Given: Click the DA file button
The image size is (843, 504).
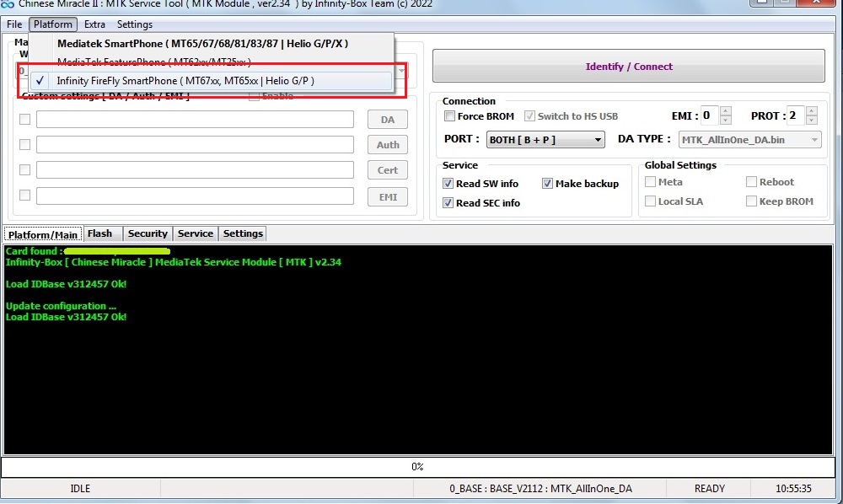Looking at the screenshot, I should pyautogui.click(x=388, y=120).
